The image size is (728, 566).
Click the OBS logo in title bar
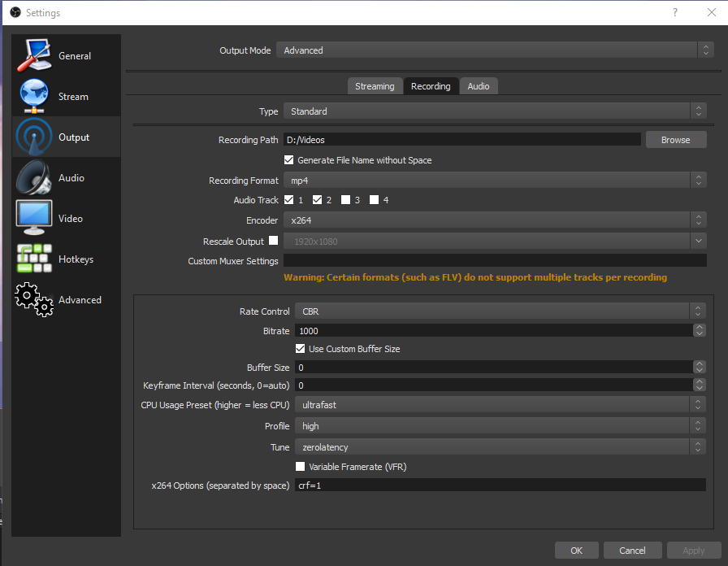click(x=15, y=12)
